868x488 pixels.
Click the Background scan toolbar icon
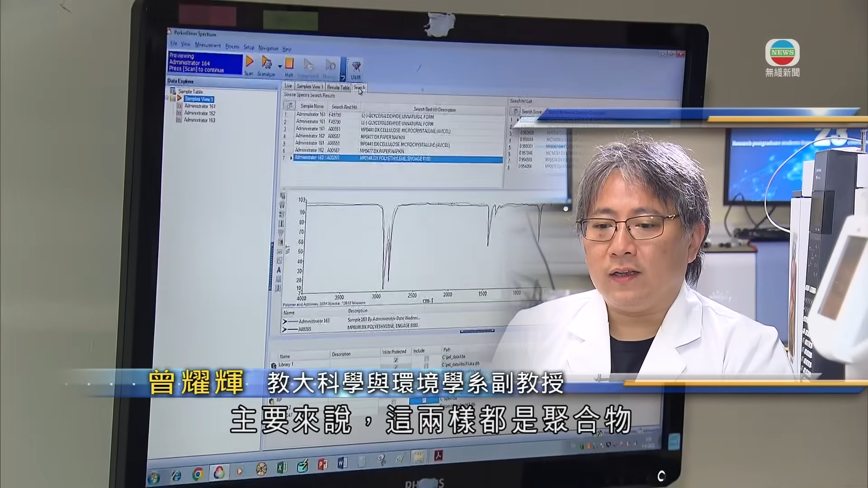point(308,65)
